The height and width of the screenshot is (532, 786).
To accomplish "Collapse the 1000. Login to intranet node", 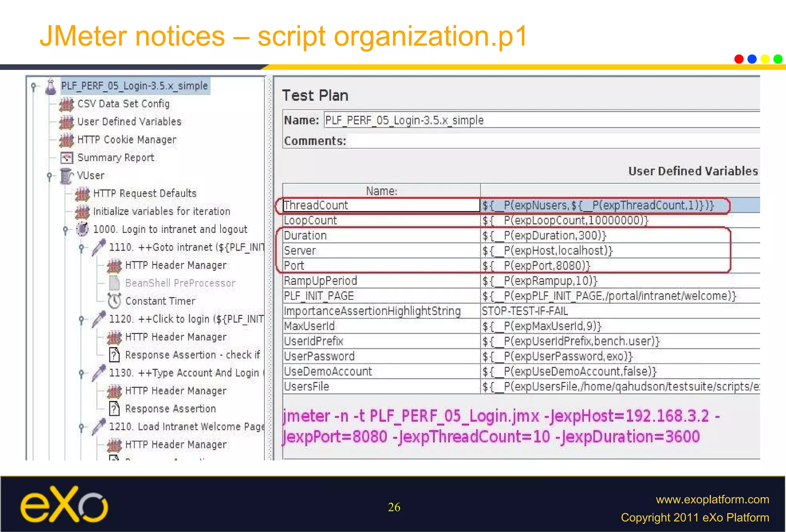I will [65, 230].
